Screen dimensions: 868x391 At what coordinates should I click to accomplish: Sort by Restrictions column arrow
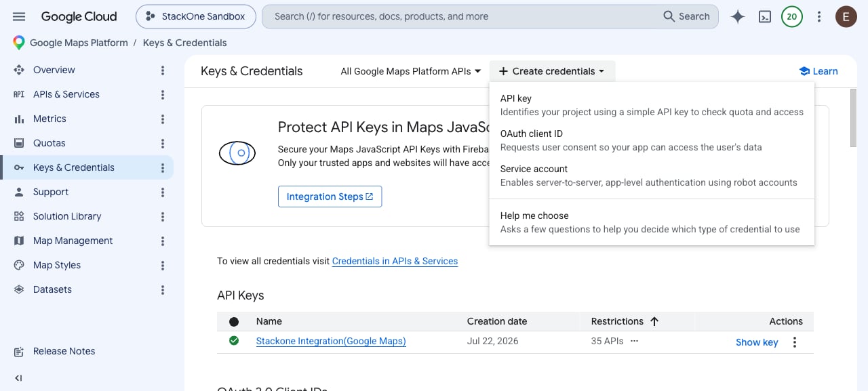click(x=654, y=321)
